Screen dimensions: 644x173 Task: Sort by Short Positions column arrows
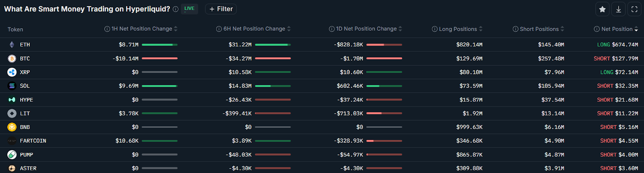point(562,29)
